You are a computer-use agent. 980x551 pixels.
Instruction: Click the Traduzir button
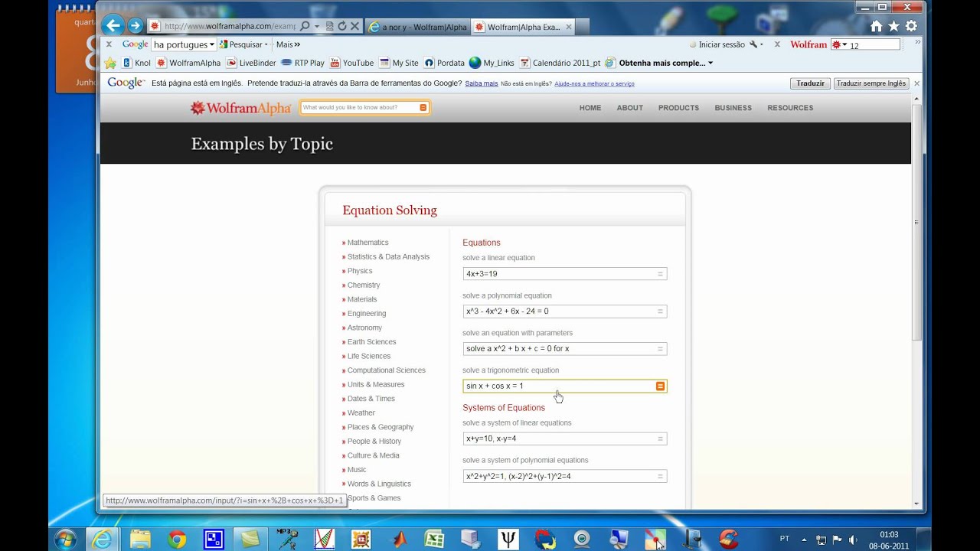[x=811, y=83]
